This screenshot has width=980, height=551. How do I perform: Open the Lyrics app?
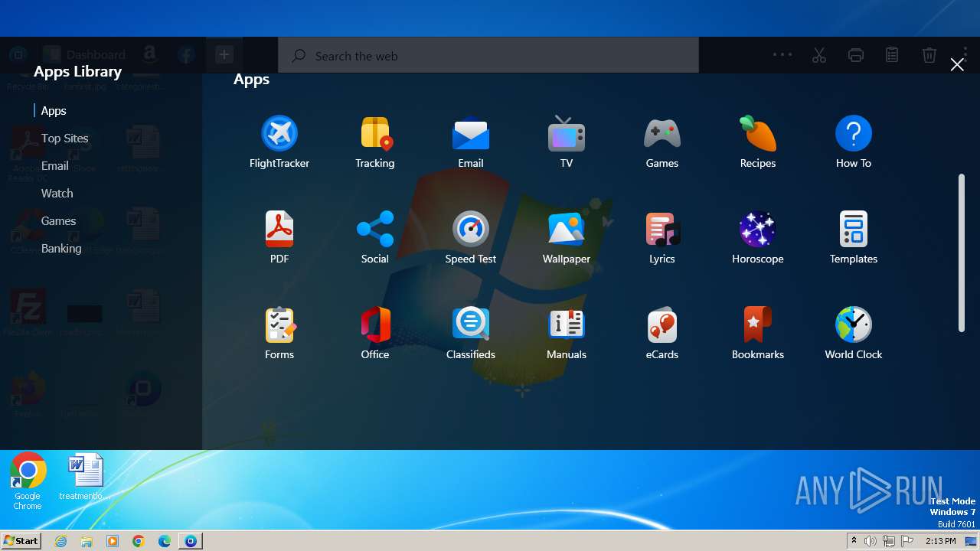[662, 238]
